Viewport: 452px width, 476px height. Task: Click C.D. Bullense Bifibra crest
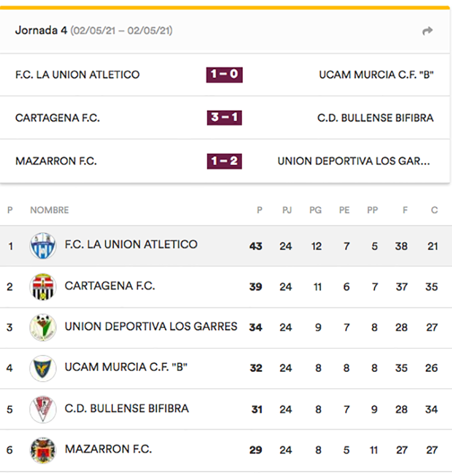click(x=43, y=409)
